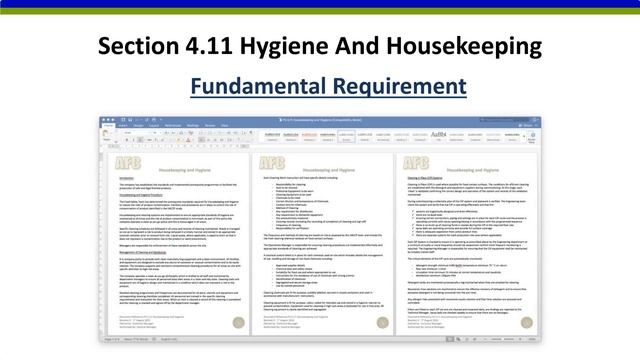Open the Home ribbon tab in Word
This screenshot has width=640, height=360.
pyautogui.click(x=108, y=126)
